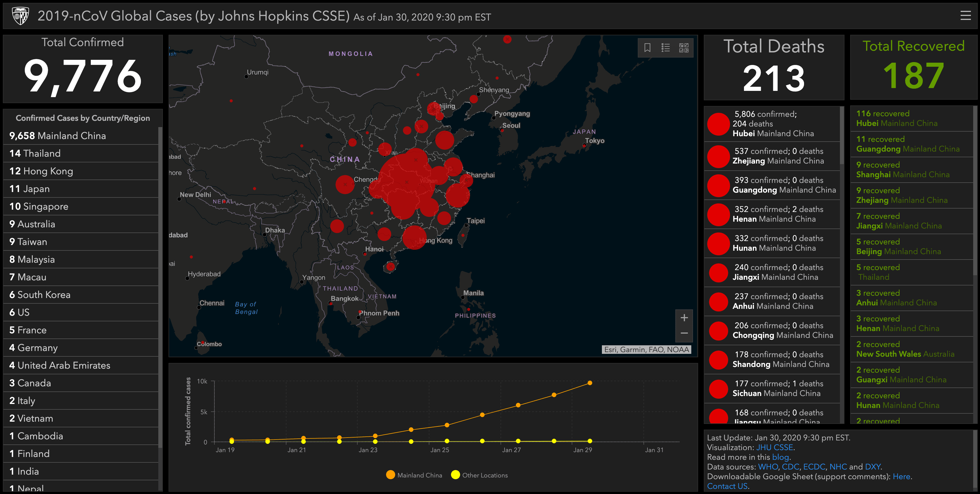Screen dimensions: 980x494
Task: Click the recovered list scrollbar
Action: pyautogui.click(x=975, y=190)
